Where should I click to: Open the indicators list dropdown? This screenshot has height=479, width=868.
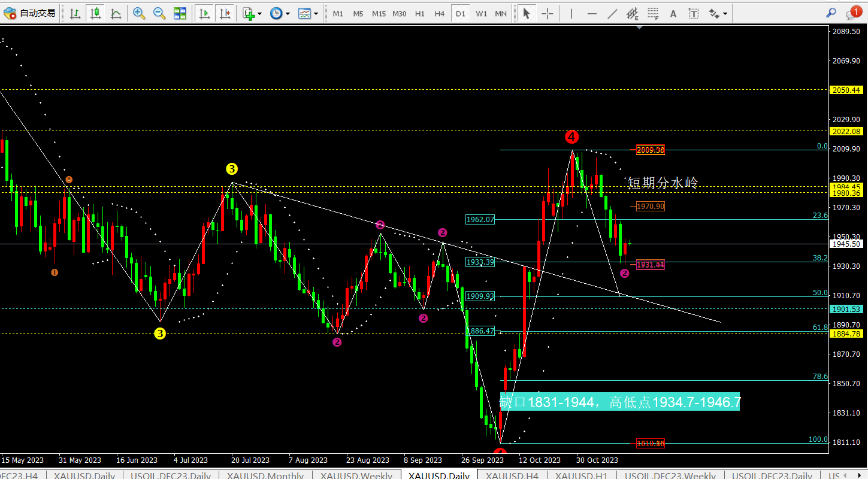(x=252, y=13)
